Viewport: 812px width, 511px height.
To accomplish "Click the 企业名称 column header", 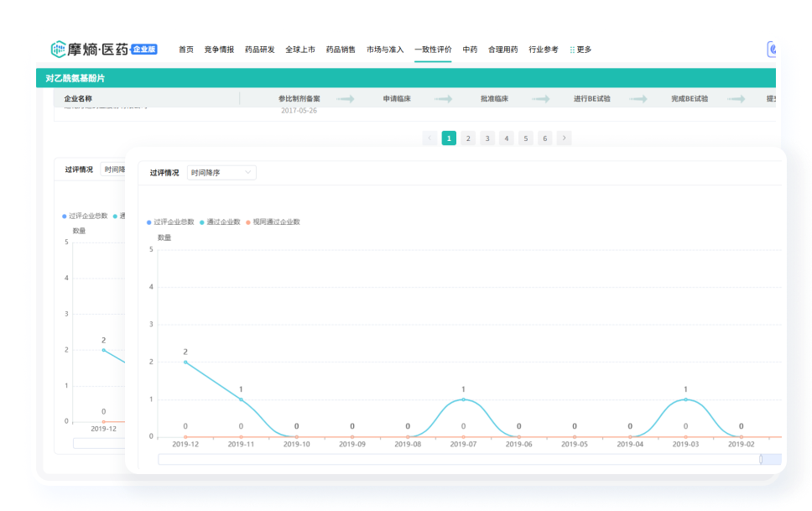I will (78, 98).
